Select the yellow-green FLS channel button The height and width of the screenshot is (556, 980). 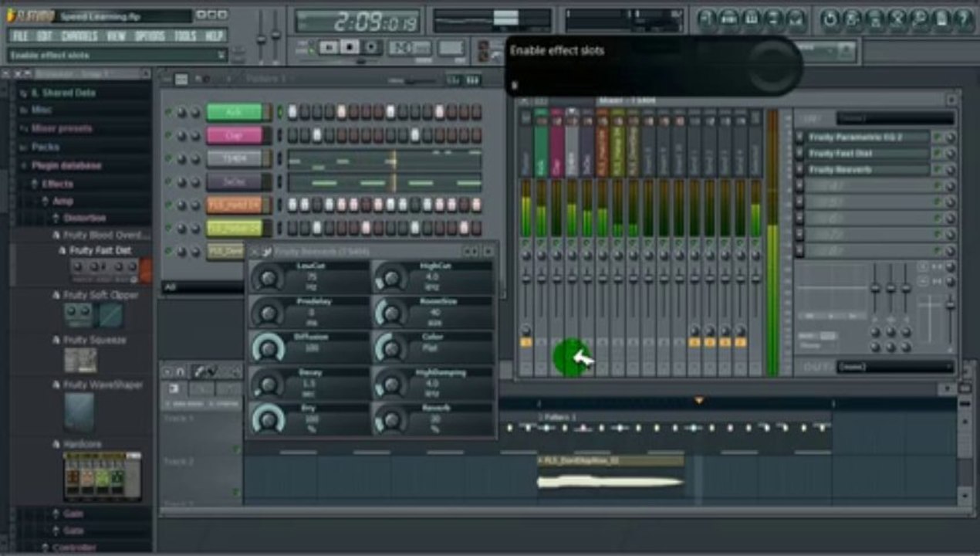(x=235, y=228)
